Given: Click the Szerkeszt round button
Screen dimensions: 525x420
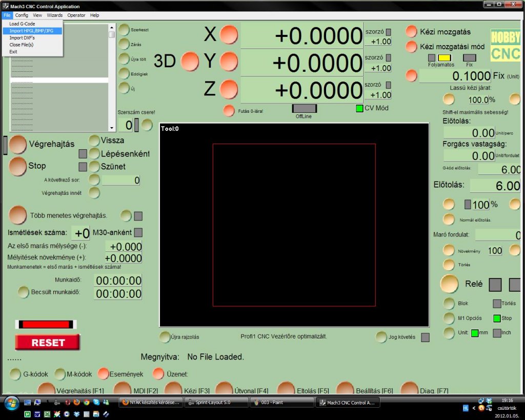Looking at the screenshot, I should [124, 30].
